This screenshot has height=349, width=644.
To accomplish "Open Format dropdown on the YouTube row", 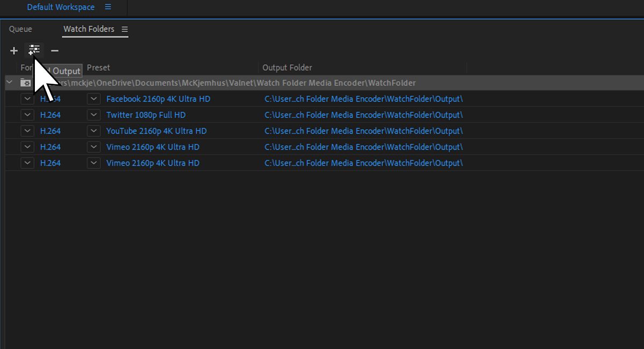I will pyautogui.click(x=27, y=131).
